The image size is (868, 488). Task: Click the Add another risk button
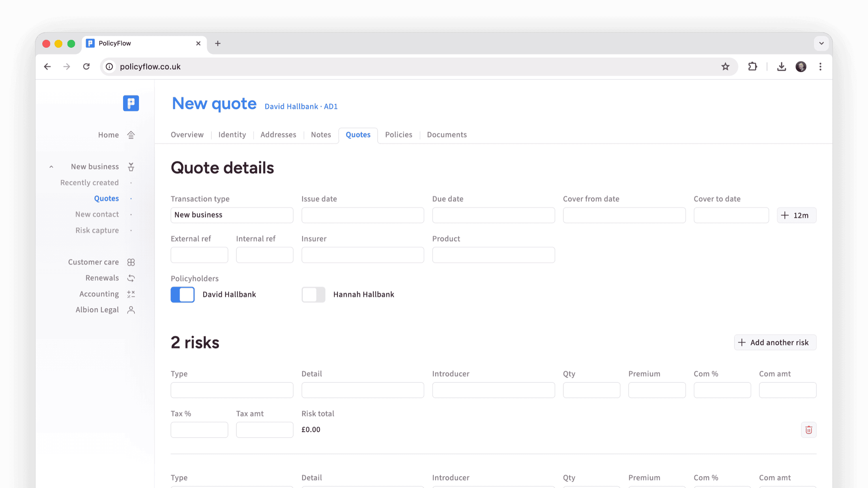[x=775, y=342]
